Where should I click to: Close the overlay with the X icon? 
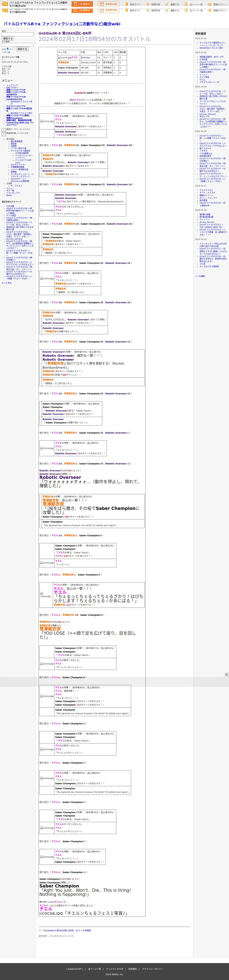tap(226, 674)
